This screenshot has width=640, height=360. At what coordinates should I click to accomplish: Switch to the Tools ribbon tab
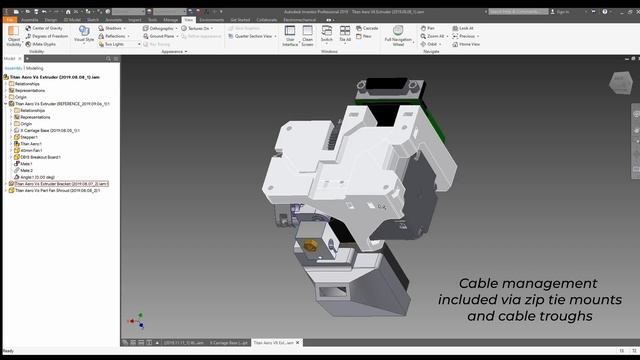click(152, 20)
